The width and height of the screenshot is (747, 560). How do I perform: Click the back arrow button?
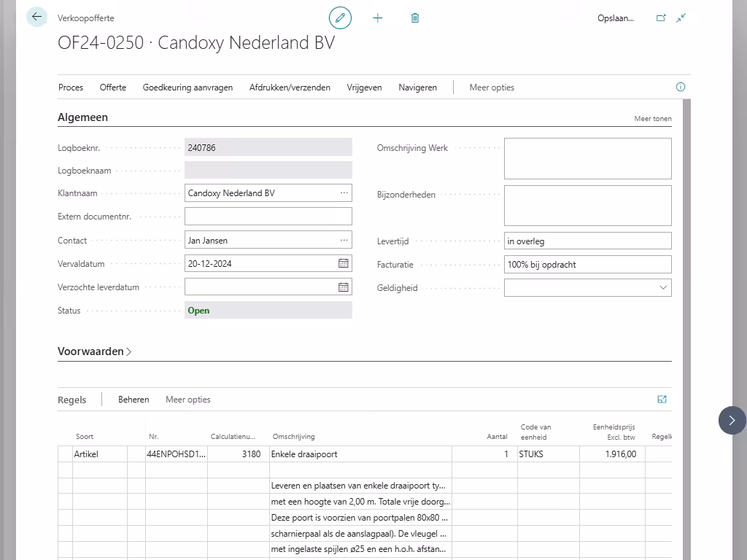coord(36,17)
